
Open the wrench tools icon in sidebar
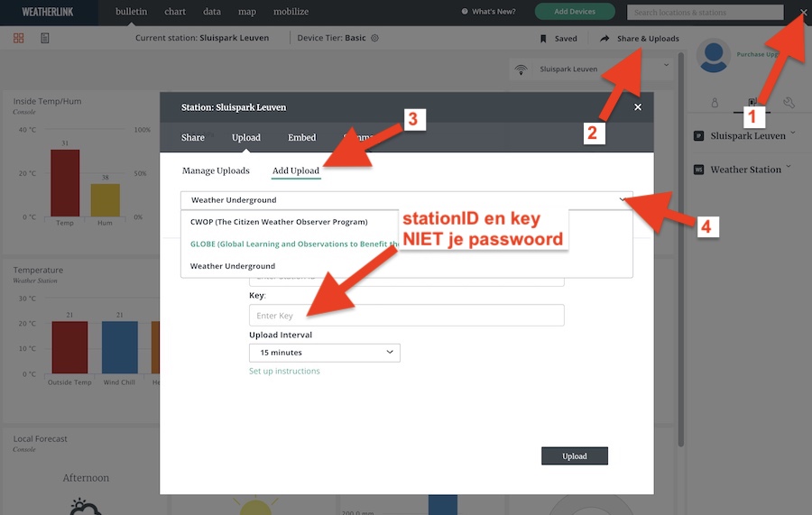pyautogui.click(x=789, y=103)
